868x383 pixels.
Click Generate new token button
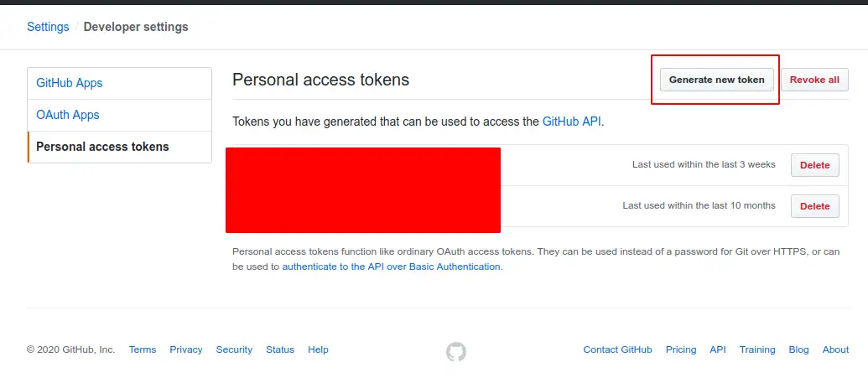pyautogui.click(x=716, y=80)
